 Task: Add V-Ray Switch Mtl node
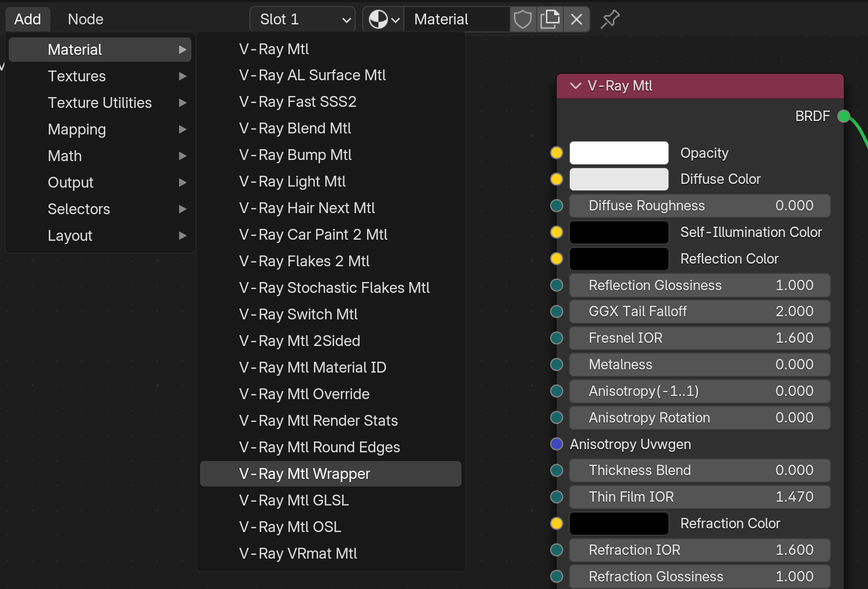coord(331,315)
